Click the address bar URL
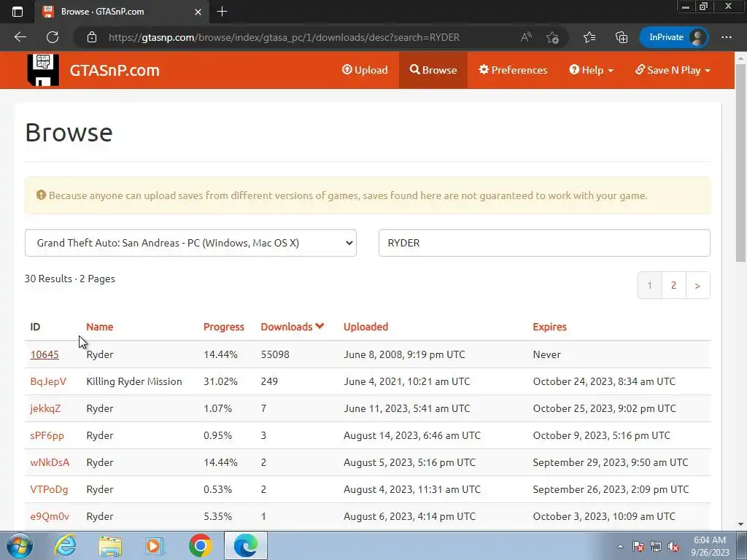 (284, 37)
